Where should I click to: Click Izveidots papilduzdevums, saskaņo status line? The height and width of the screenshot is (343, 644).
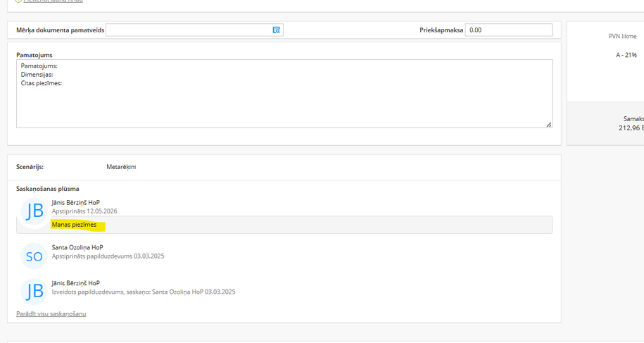coord(144,292)
